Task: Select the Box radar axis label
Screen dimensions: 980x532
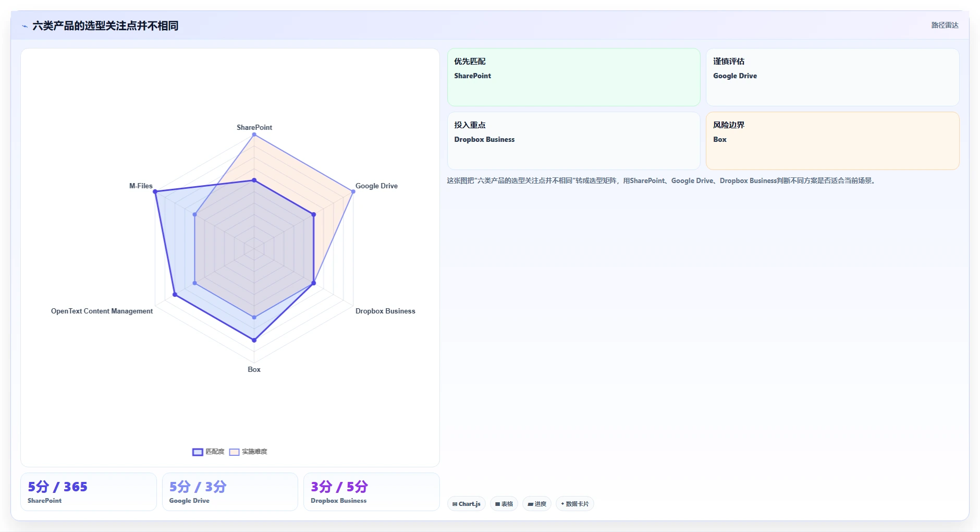Action: 254,369
